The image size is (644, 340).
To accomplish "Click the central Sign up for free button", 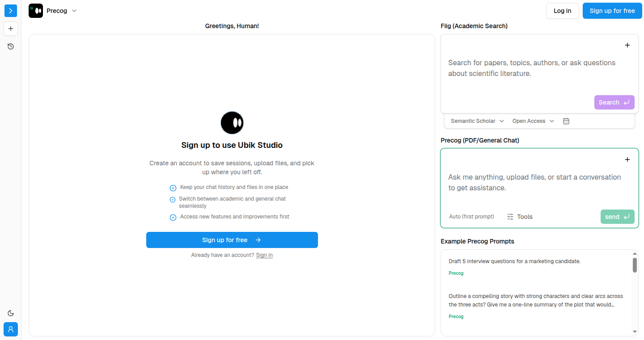I will click(232, 240).
